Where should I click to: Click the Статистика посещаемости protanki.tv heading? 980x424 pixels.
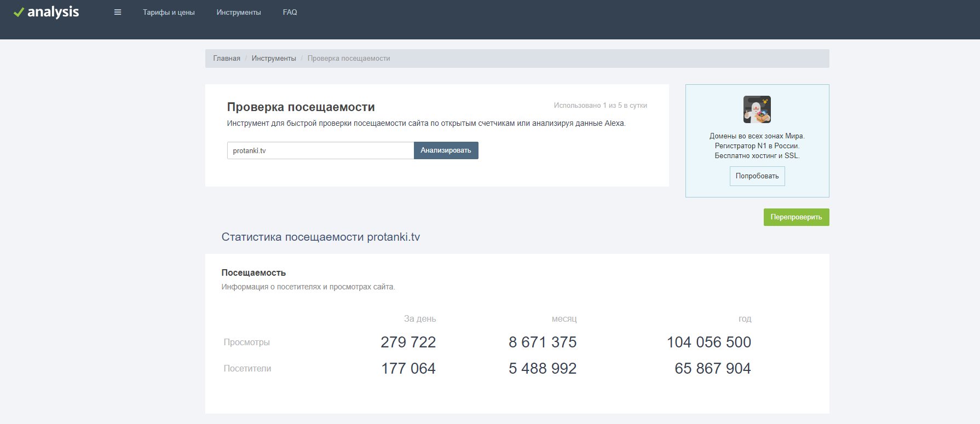pos(320,237)
